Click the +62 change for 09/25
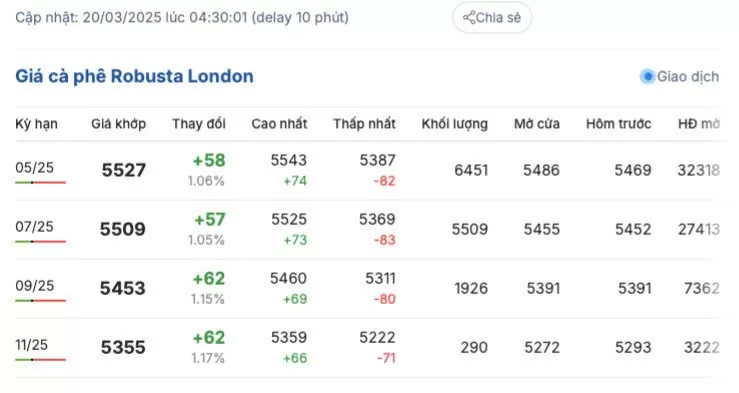739x393 pixels. tap(209, 278)
